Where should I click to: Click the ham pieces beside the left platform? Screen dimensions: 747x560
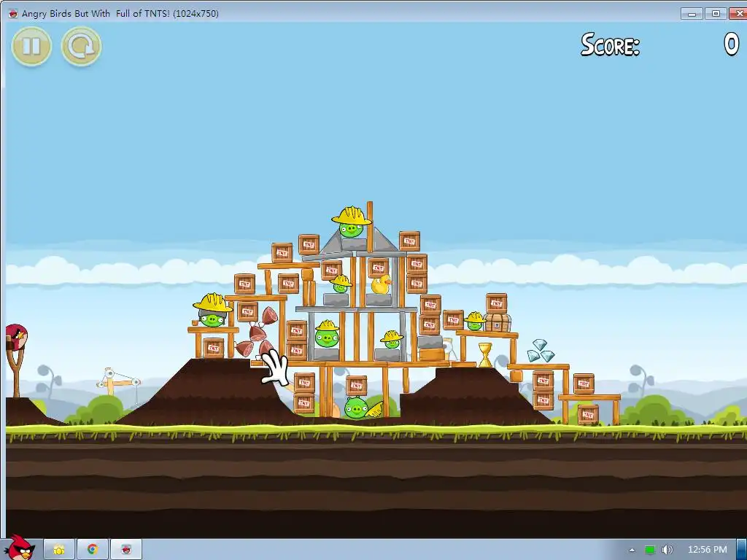click(256, 332)
